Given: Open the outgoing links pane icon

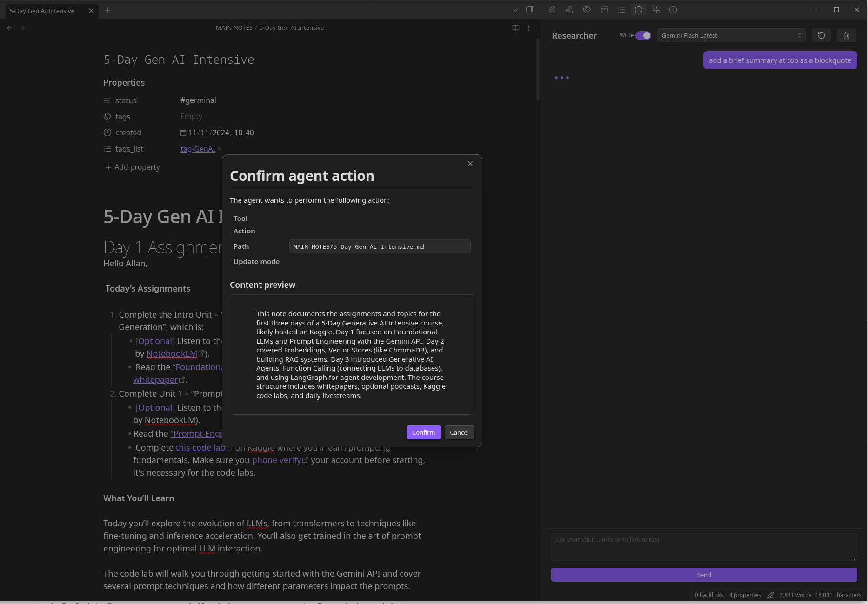Looking at the screenshot, I should (569, 10).
